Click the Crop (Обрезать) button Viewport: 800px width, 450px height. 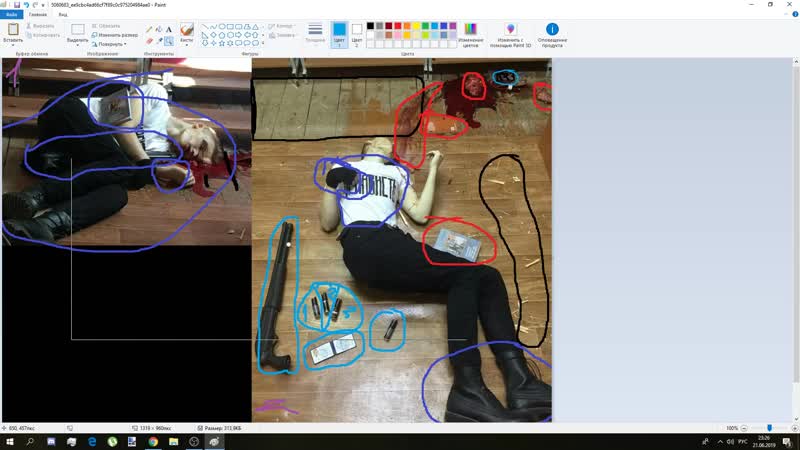[x=108, y=26]
